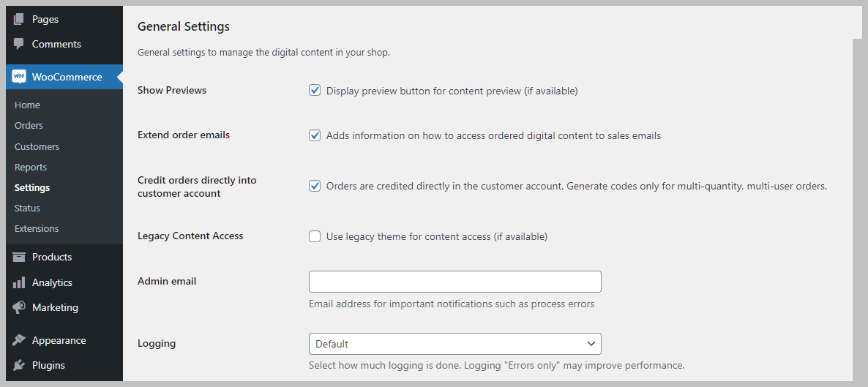The image size is (868, 387).
Task: Toggle Credit orders into customer account checkbox
Action: 315,186
